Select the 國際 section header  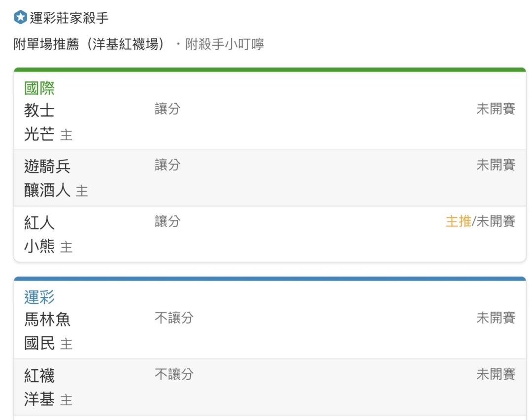click(39, 88)
